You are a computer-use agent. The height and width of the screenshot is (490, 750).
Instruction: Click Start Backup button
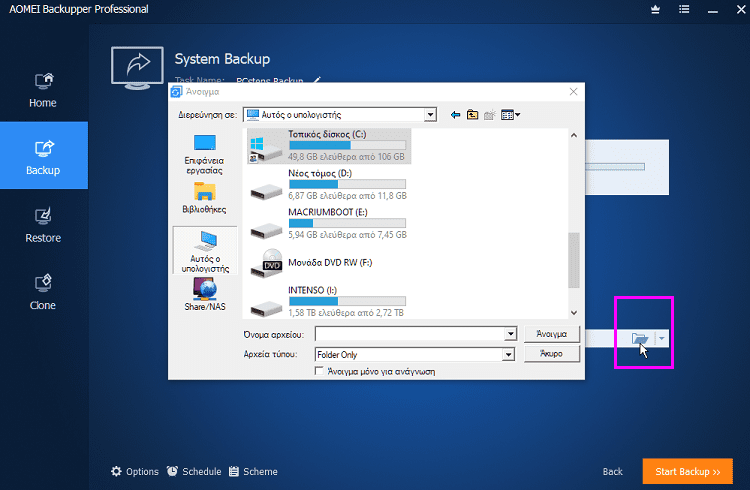(x=687, y=472)
